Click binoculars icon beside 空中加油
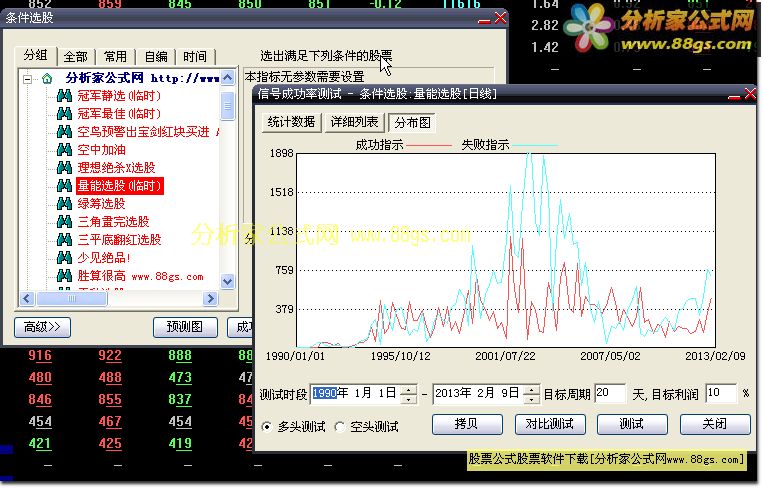Screen dimensions: 763x488 pos(64,149)
